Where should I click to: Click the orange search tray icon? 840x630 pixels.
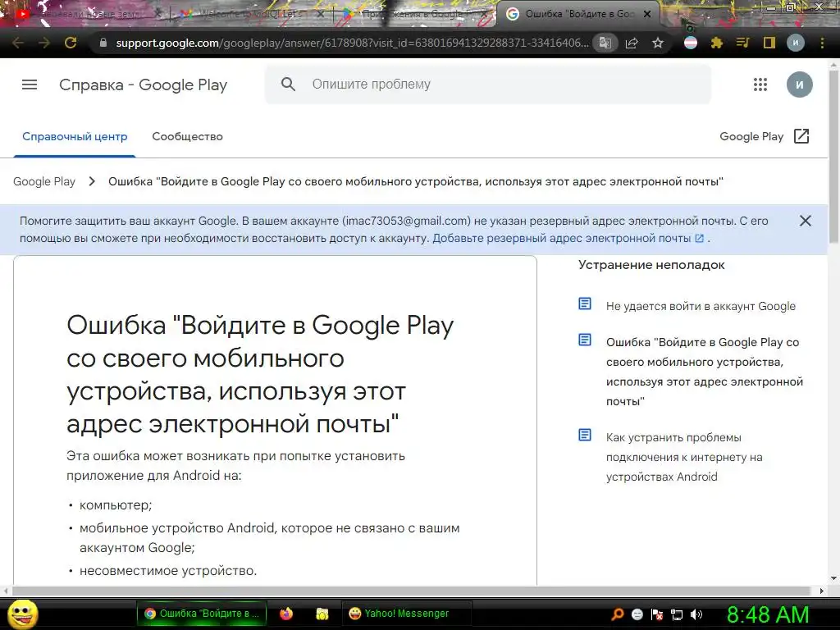[617, 614]
